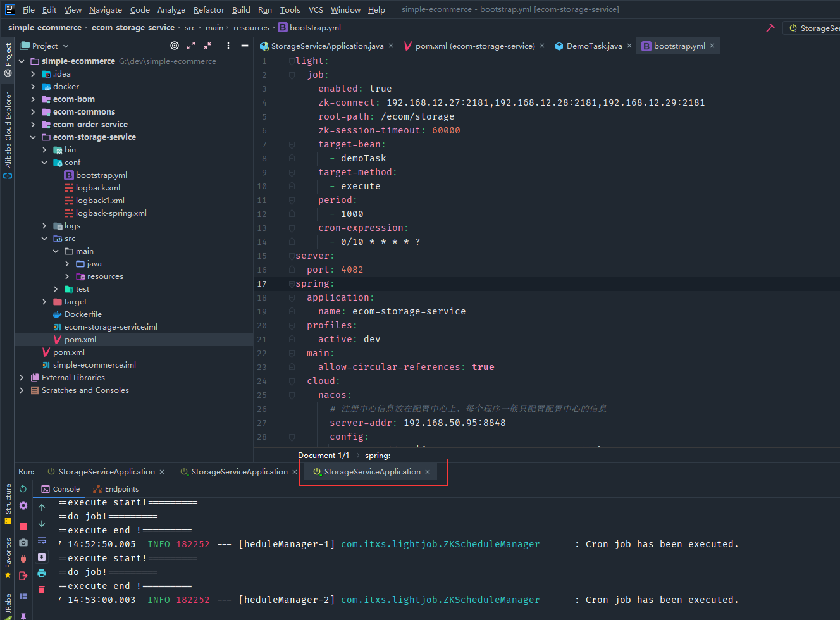The height and width of the screenshot is (620, 840).
Task: Click the build hammer icon in toolbar
Action: point(770,28)
